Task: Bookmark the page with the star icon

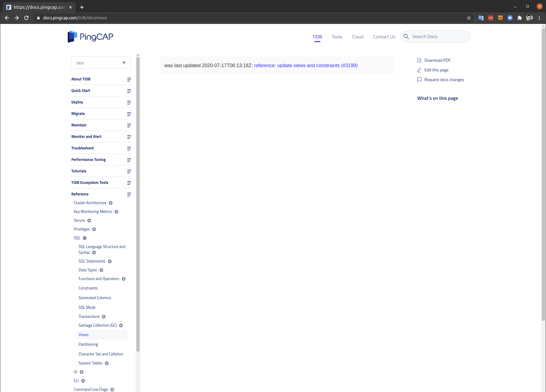Action: coord(469,18)
